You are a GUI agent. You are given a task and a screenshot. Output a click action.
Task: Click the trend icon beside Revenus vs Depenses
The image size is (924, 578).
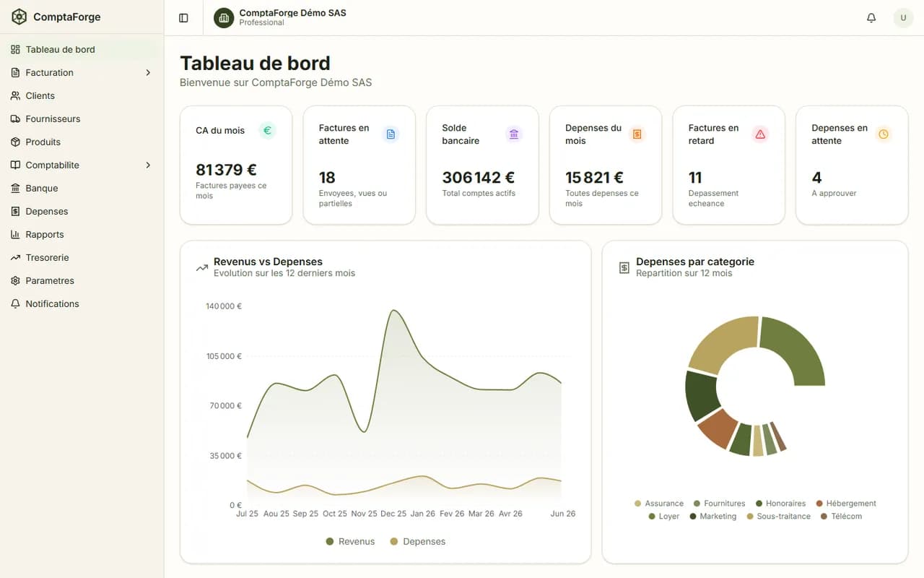(202, 268)
